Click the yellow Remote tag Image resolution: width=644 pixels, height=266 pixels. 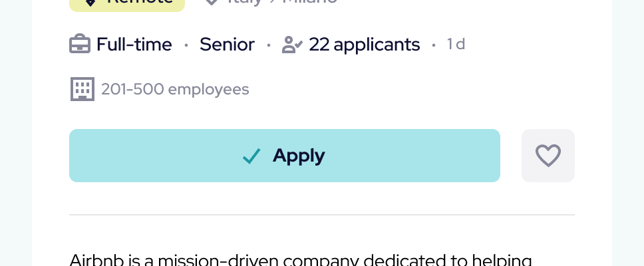(x=127, y=3)
